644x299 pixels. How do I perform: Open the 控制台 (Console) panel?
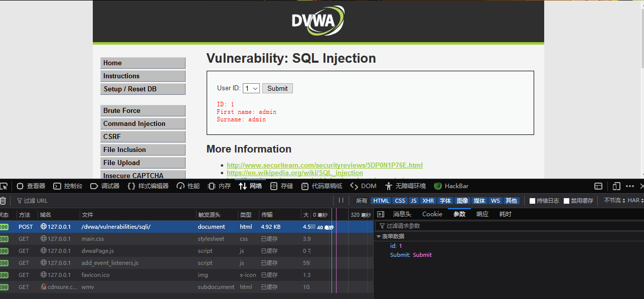[68, 186]
